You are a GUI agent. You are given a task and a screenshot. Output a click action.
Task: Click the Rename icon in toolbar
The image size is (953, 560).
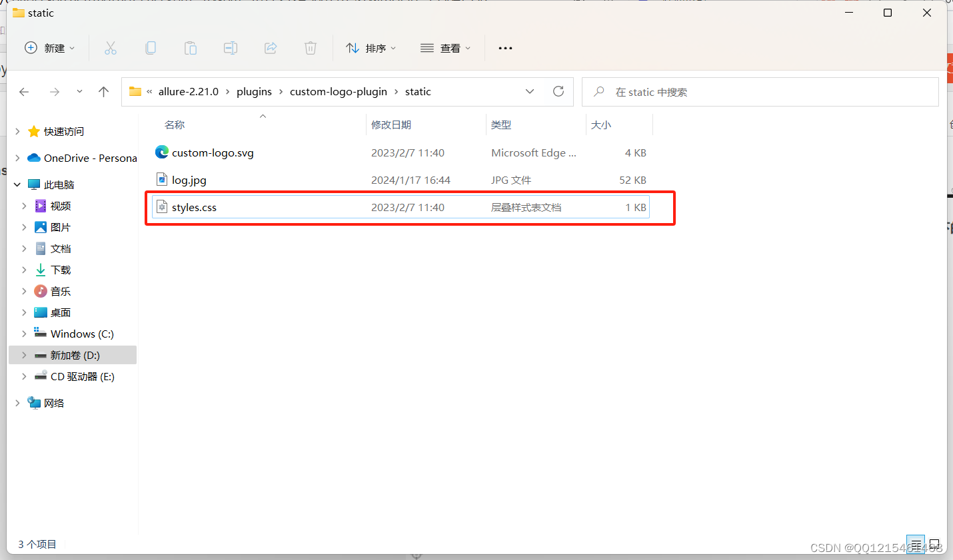click(231, 48)
